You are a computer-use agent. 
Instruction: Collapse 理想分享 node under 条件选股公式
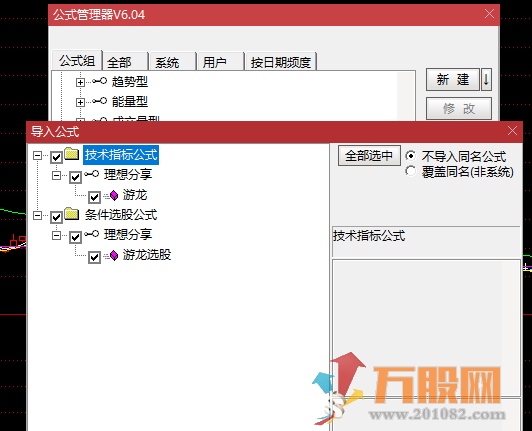click(x=56, y=235)
